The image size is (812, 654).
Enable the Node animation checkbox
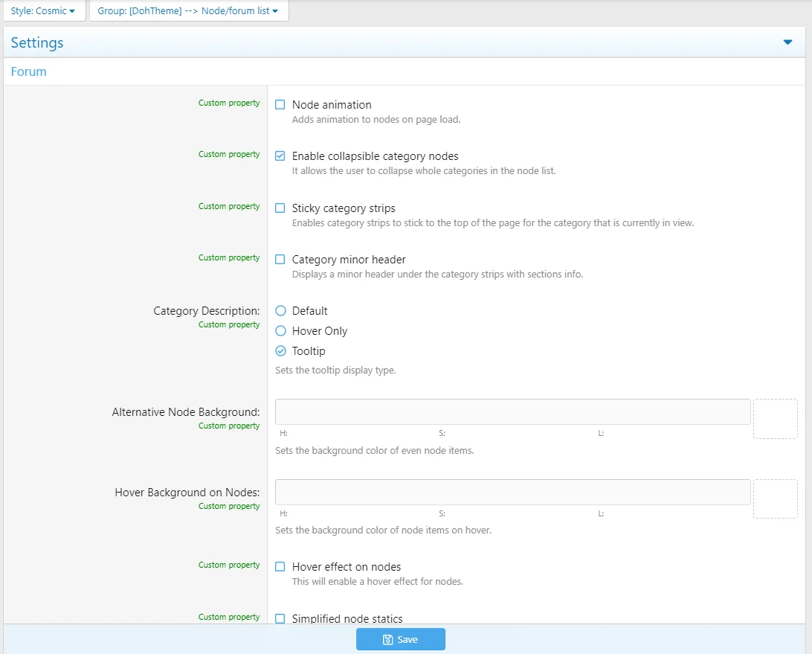pyautogui.click(x=280, y=105)
